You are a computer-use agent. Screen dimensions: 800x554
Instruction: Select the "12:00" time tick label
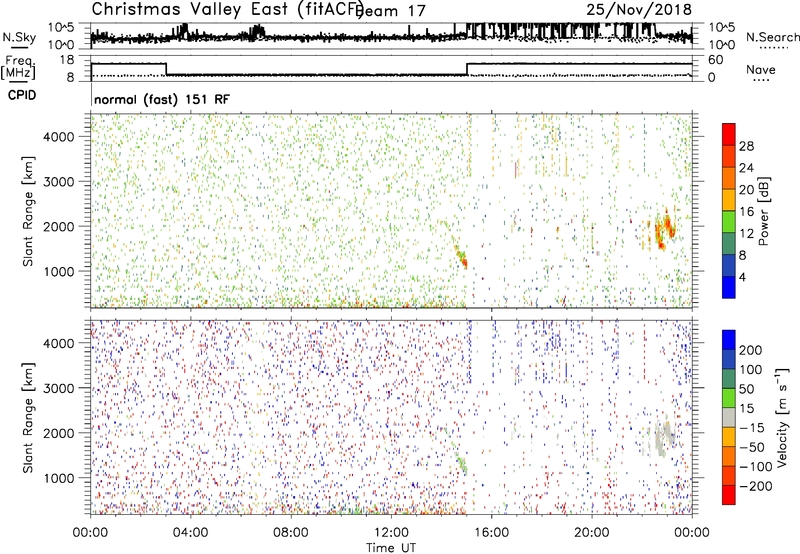(391, 533)
